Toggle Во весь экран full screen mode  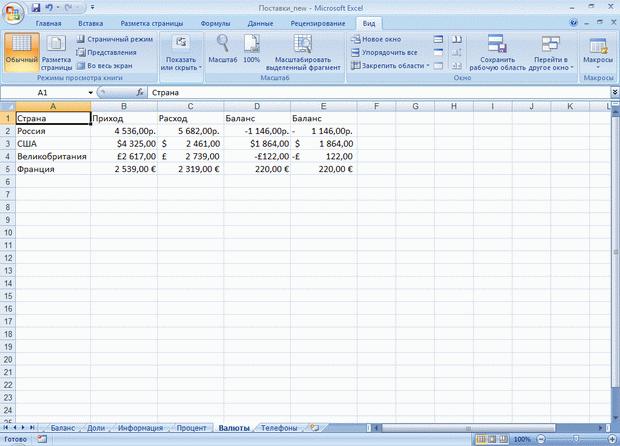click(x=104, y=66)
